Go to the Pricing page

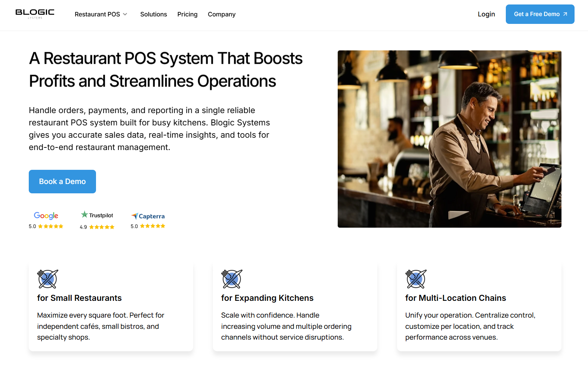[x=187, y=14]
